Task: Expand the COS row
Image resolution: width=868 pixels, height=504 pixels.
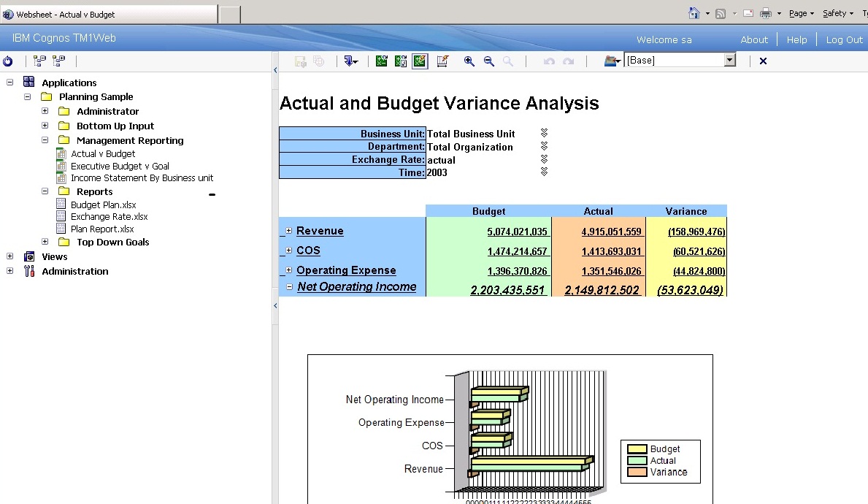Action: (288, 251)
